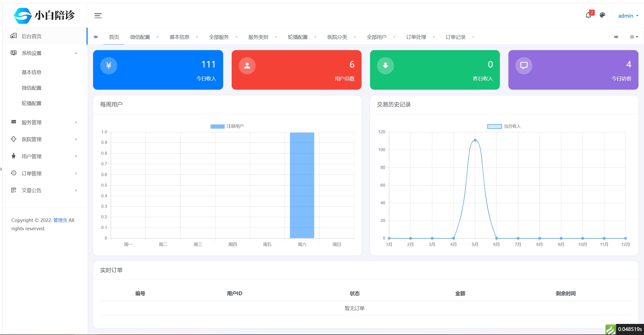The height and width of the screenshot is (335, 644).
Task: Close the 医院分类 tab
Action: click(355, 37)
